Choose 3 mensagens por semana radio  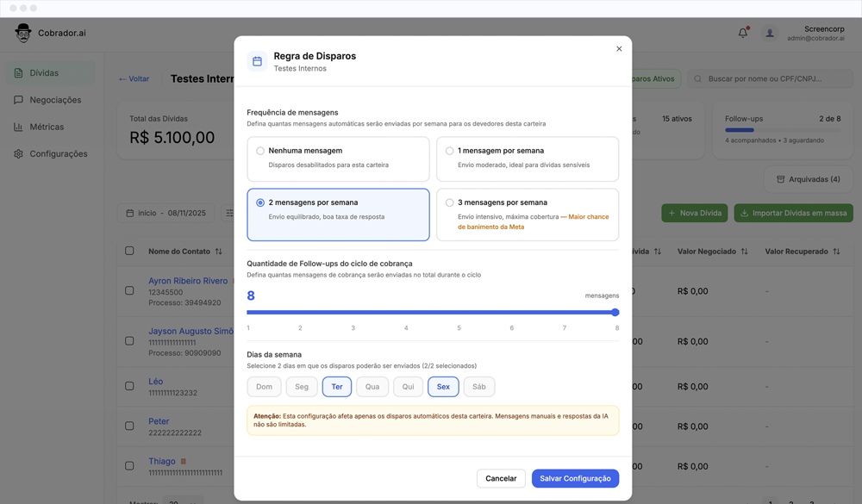click(449, 202)
